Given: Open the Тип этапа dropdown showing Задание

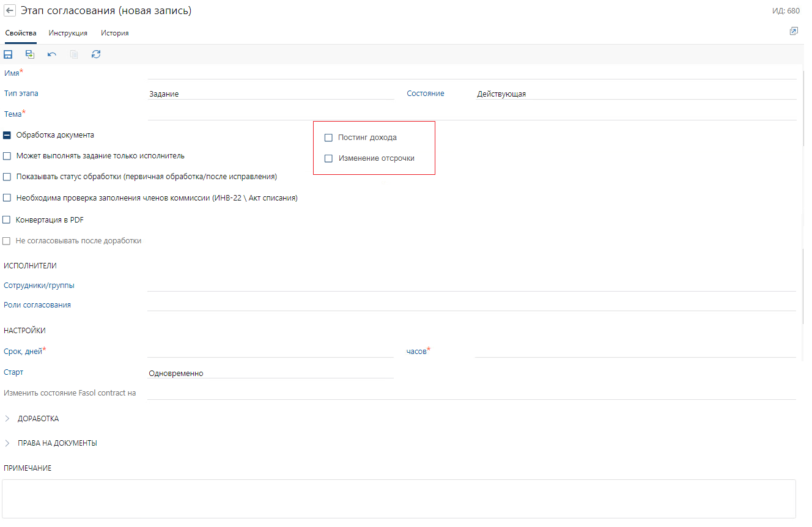Looking at the screenshot, I should [271, 94].
